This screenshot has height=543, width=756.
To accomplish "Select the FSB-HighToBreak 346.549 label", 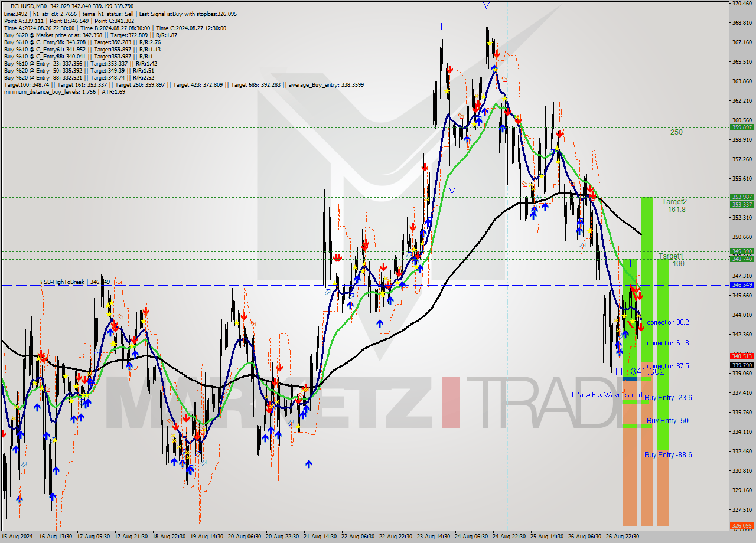I will tap(75, 282).
